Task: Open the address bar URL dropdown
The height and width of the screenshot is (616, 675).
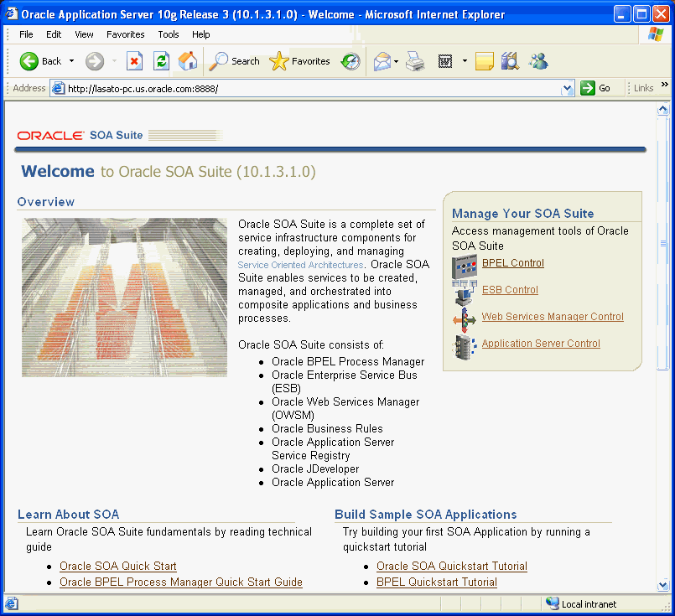Action: click(x=568, y=89)
